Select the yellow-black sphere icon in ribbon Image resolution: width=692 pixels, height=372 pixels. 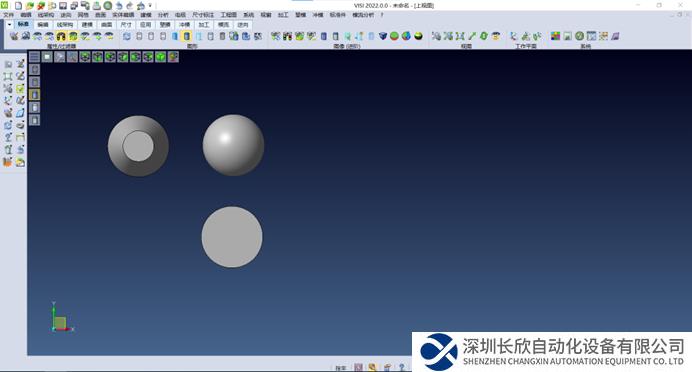coord(418,36)
